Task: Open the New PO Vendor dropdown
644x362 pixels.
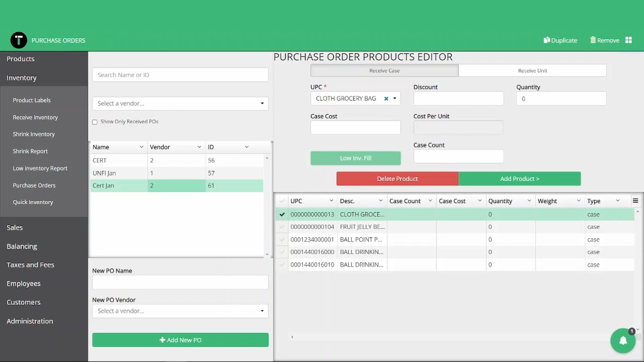Action: click(x=262, y=311)
